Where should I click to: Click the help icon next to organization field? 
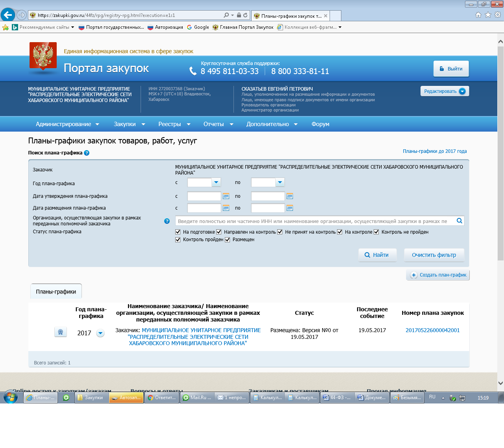(x=167, y=221)
